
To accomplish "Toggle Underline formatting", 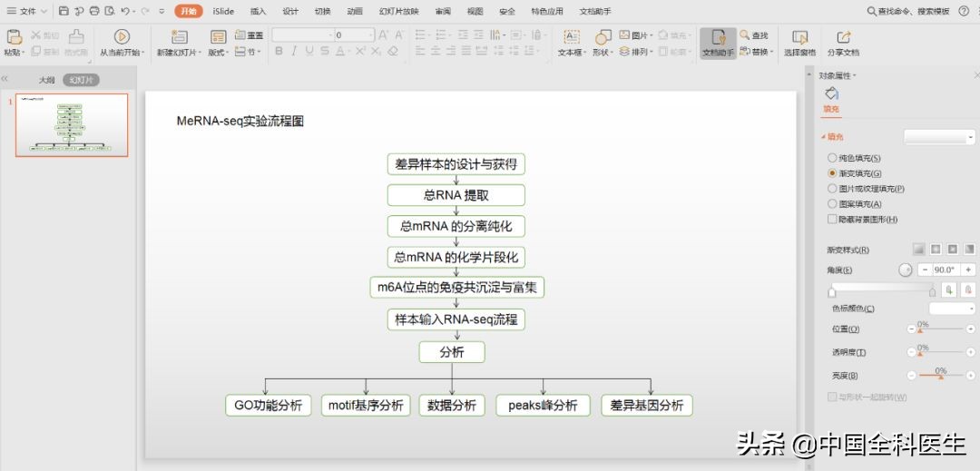I will [x=309, y=51].
